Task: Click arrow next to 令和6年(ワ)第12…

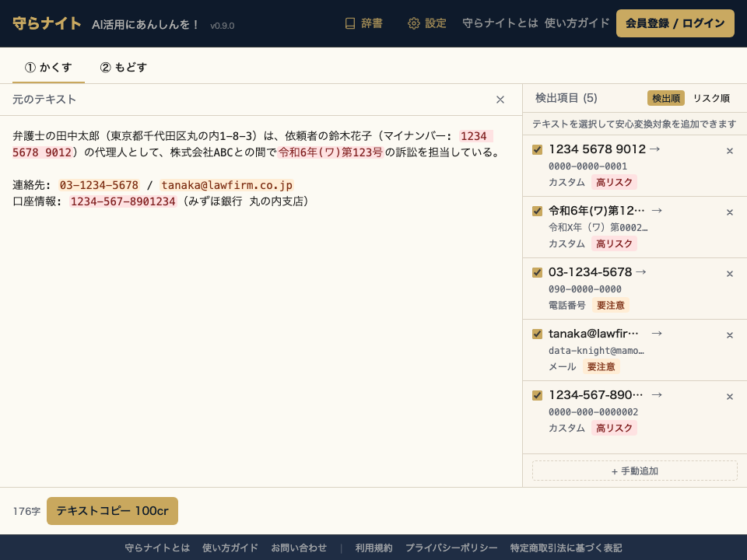Action: 657,211
